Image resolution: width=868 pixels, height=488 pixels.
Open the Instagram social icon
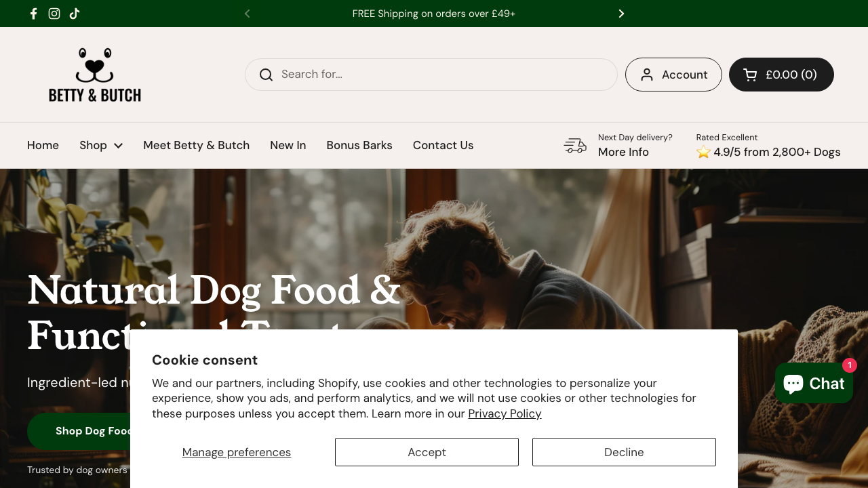tap(54, 14)
